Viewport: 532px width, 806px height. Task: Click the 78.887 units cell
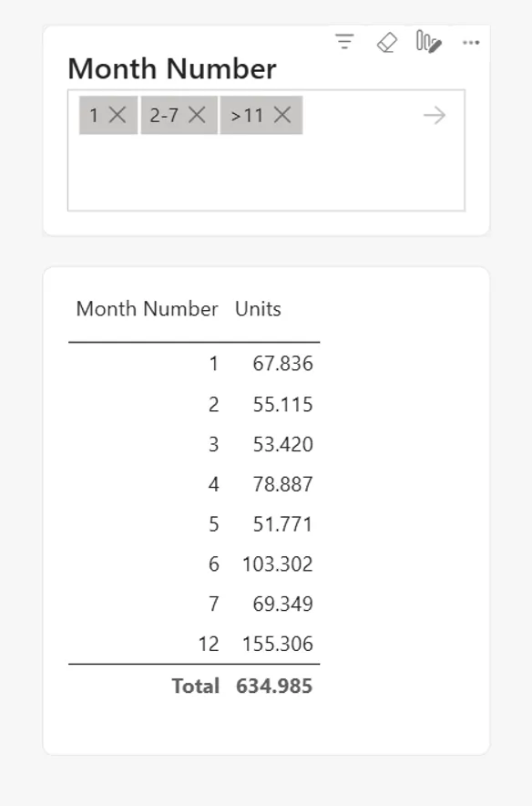282,484
